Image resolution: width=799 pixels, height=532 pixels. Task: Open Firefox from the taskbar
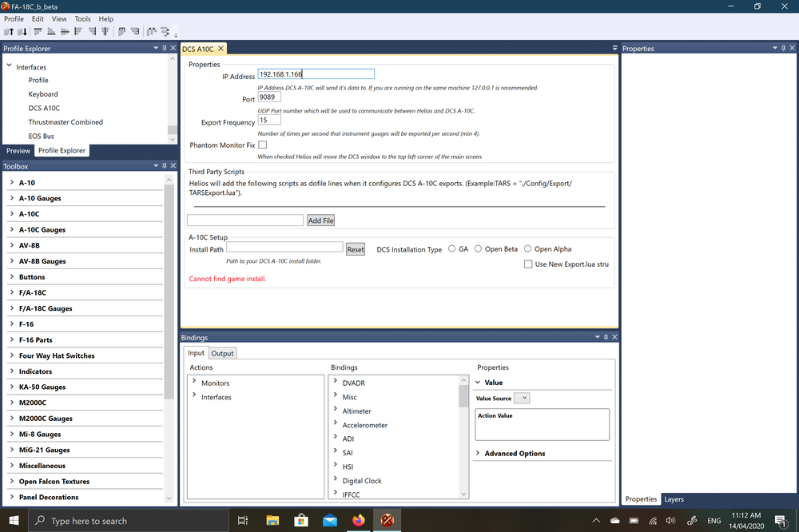tap(359, 520)
